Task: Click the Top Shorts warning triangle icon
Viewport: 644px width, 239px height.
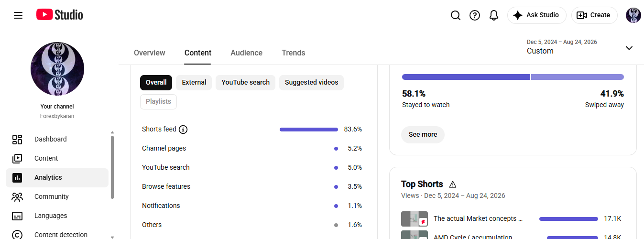Action: click(x=453, y=185)
